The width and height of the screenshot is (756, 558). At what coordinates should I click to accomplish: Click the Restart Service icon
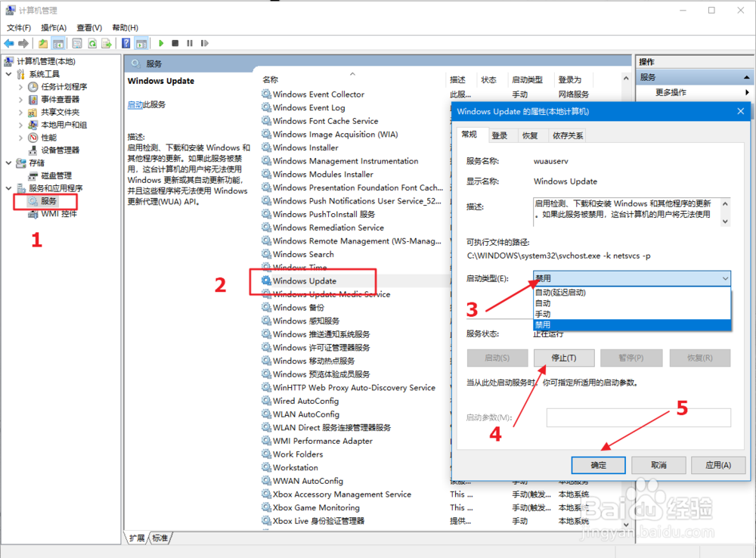[205, 43]
